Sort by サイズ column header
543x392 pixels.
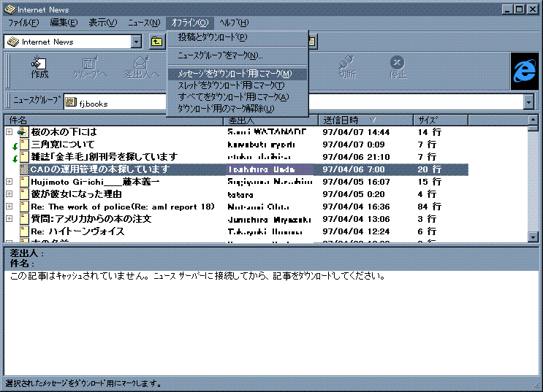click(441, 120)
